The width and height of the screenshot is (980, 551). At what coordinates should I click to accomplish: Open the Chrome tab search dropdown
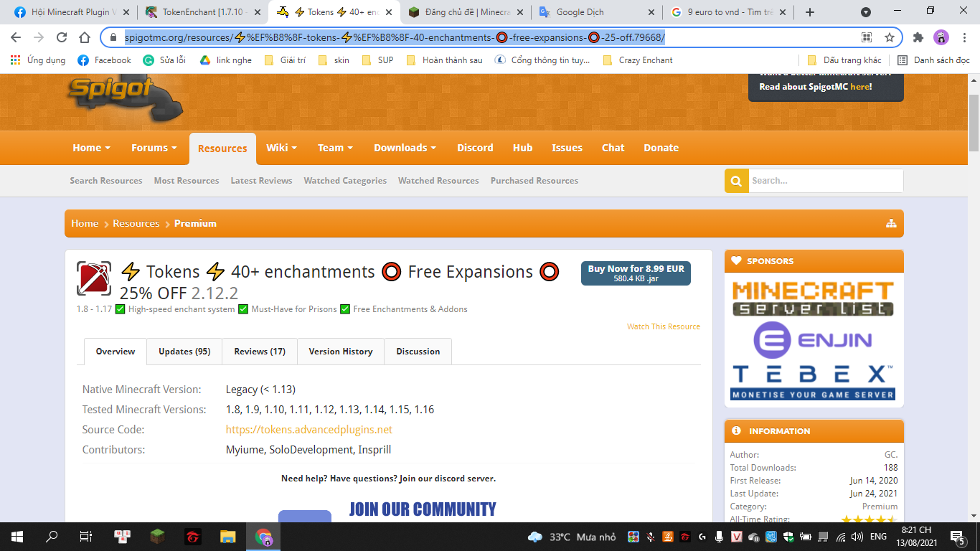(x=866, y=12)
